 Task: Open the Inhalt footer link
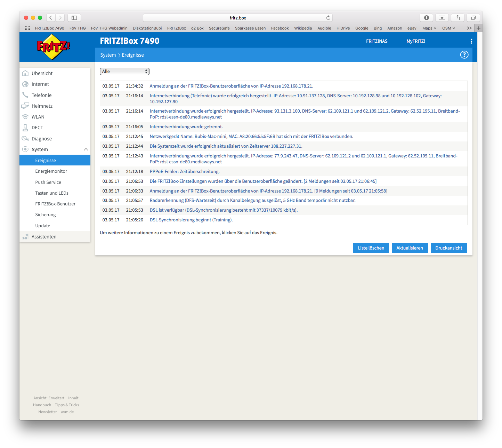pyautogui.click(x=73, y=398)
